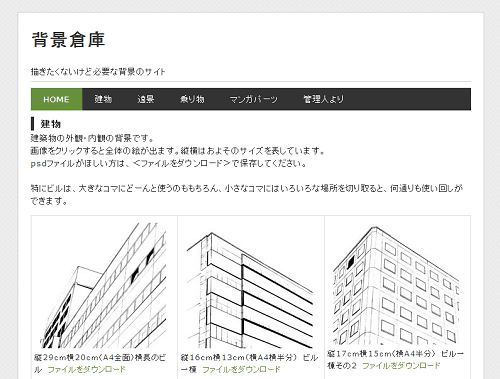Click the tagline 描きたくないけど必要な背景のサイト
The height and width of the screenshot is (379, 500).
(98, 72)
